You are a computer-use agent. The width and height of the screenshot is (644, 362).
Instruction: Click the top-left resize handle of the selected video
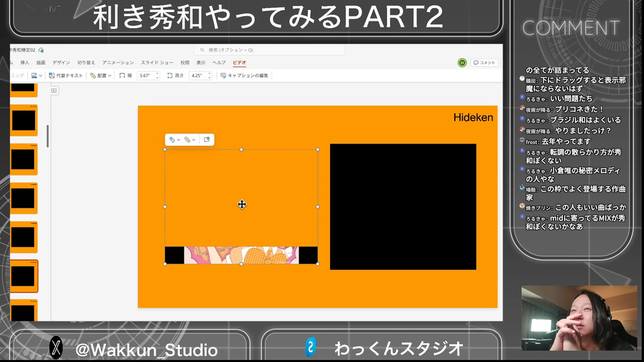(x=165, y=149)
